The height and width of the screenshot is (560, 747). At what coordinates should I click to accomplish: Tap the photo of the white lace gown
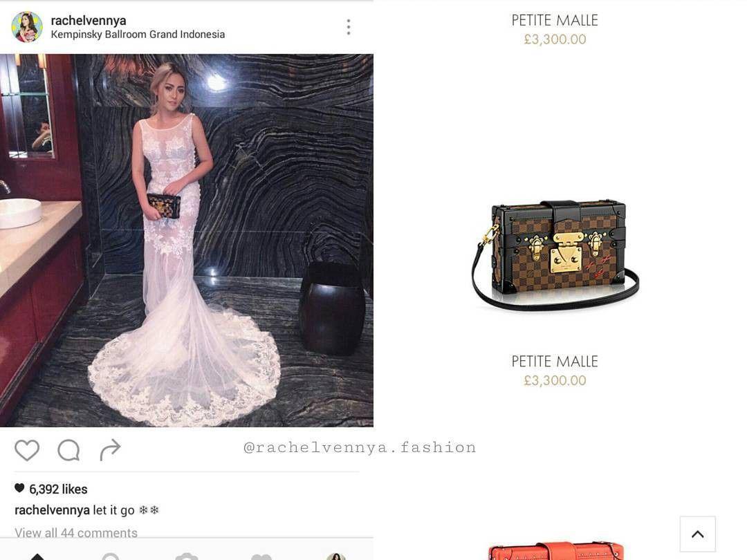click(x=187, y=241)
